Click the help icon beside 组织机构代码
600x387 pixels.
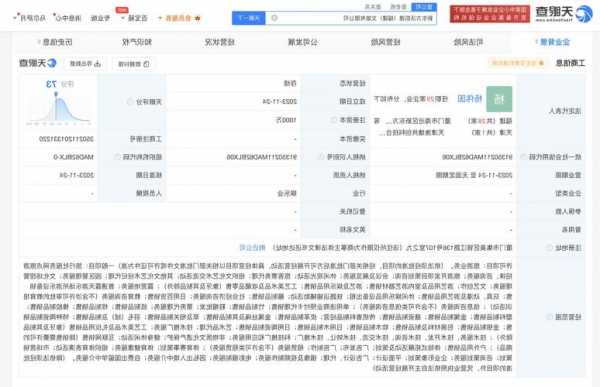coord(117,157)
